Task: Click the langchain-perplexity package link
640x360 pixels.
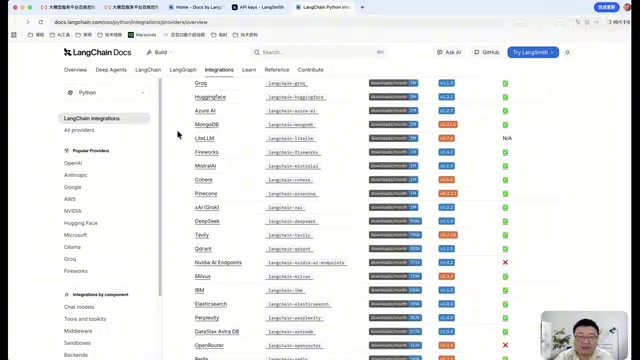Action: pos(294,318)
